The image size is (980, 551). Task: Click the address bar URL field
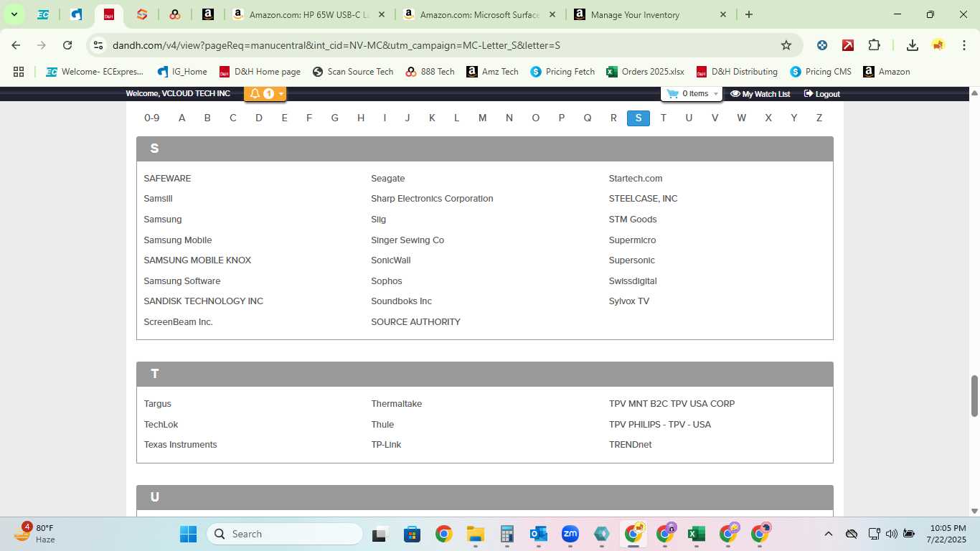(445, 45)
